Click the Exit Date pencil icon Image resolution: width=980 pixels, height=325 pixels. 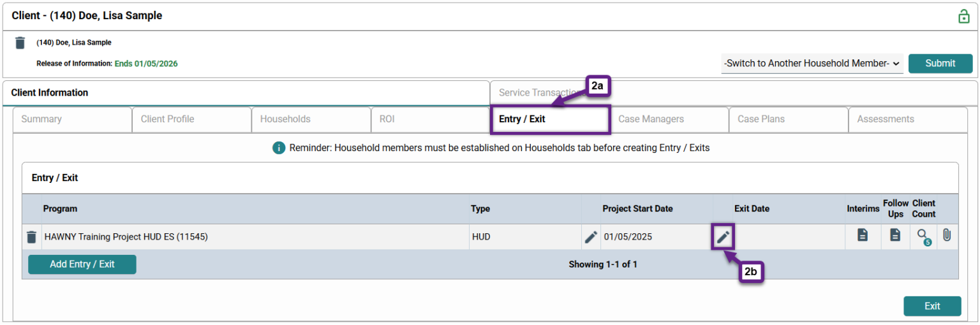[722, 237]
